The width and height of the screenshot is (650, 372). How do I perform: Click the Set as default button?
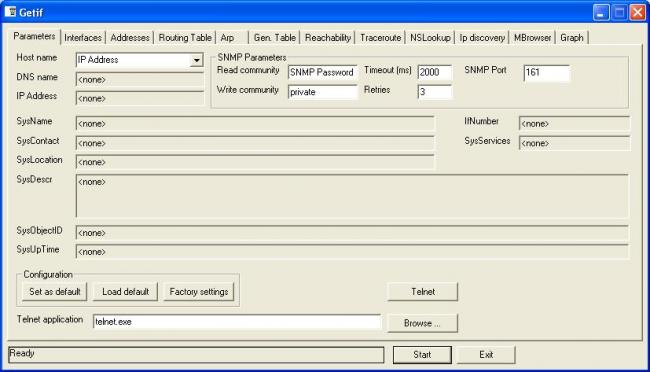[55, 292]
